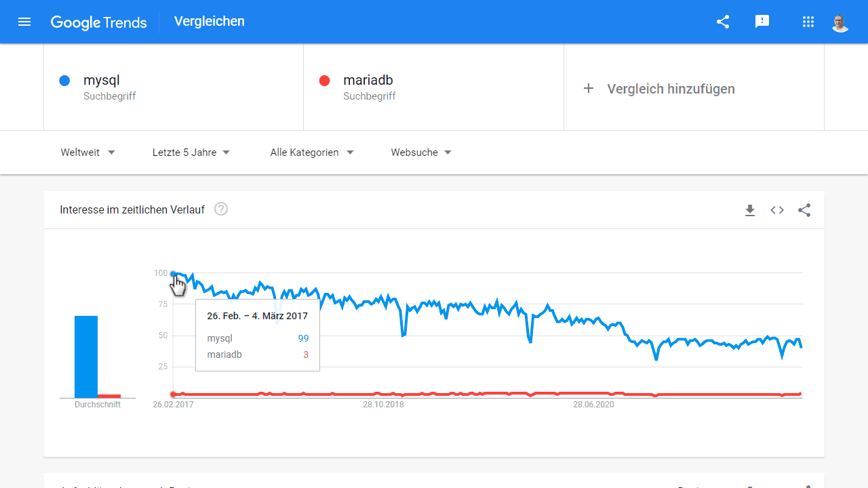
Task: Open the Google apps grid
Action: point(808,22)
